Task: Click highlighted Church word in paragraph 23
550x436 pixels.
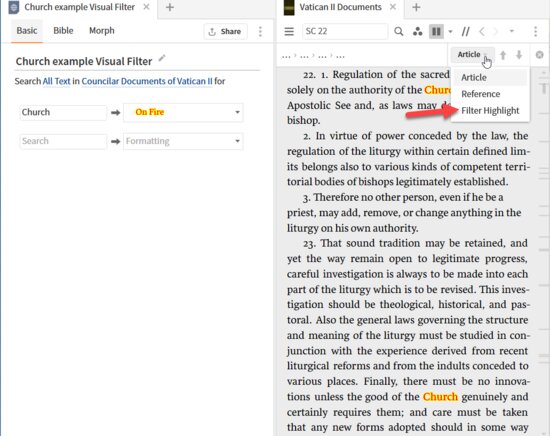Action: (440, 397)
